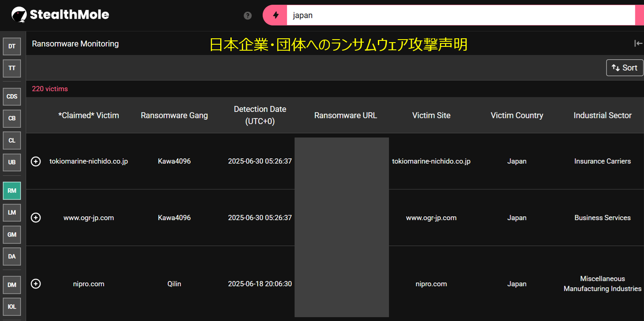Image resolution: width=644 pixels, height=321 pixels.
Task: Click the Sort button
Action: click(624, 68)
